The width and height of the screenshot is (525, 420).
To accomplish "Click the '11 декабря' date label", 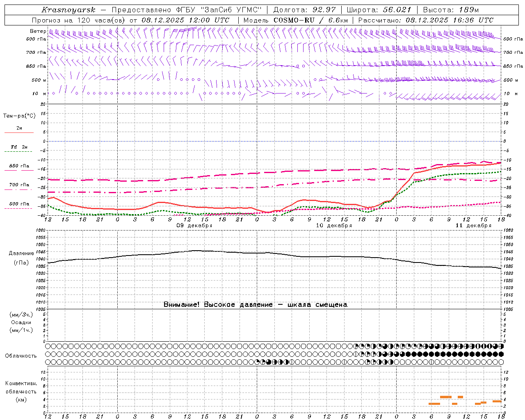I will 473,226.
